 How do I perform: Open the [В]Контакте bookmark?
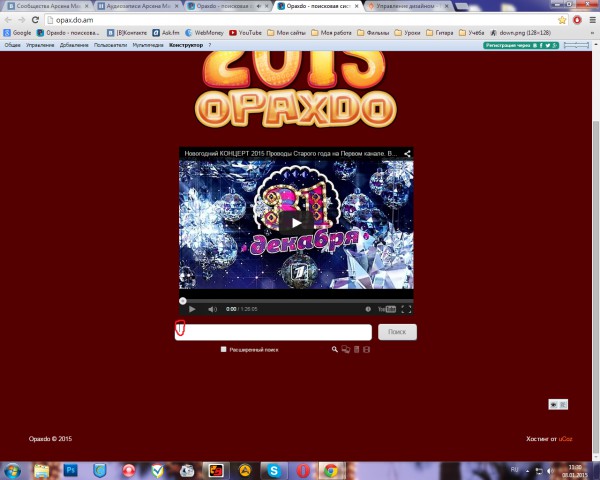coord(127,33)
